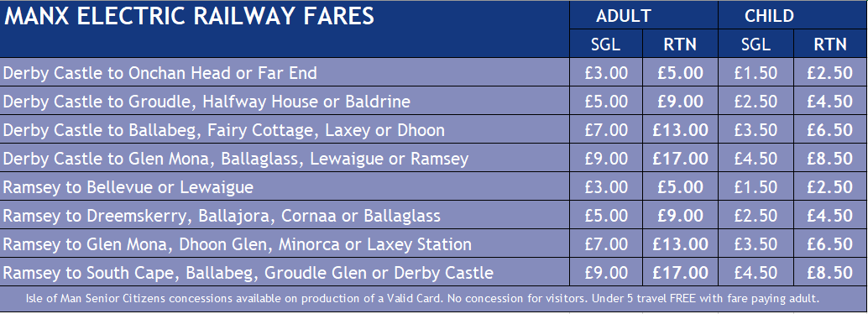Select the ADULT column header
This screenshot has width=868, height=314.
click(623, 16)
